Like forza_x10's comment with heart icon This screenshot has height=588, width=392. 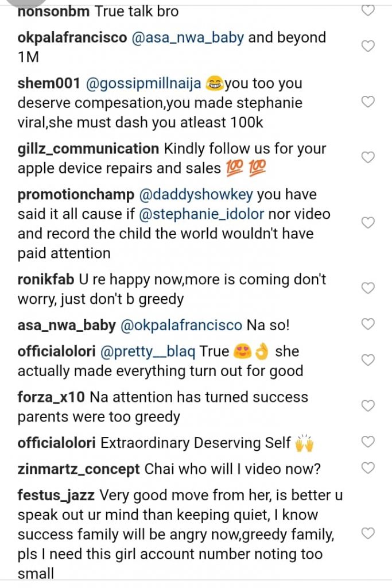pyautogui.click(x=368, y=406)
